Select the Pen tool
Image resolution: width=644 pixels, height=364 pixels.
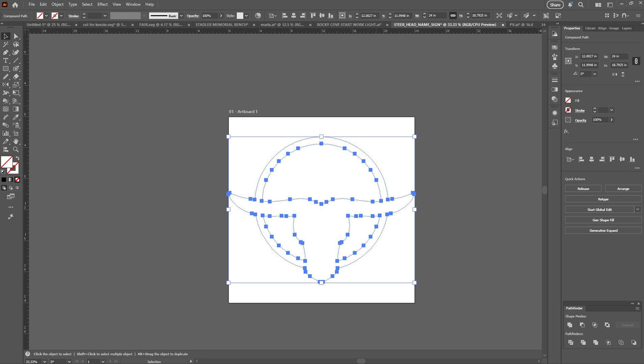[x=5, y=52]
